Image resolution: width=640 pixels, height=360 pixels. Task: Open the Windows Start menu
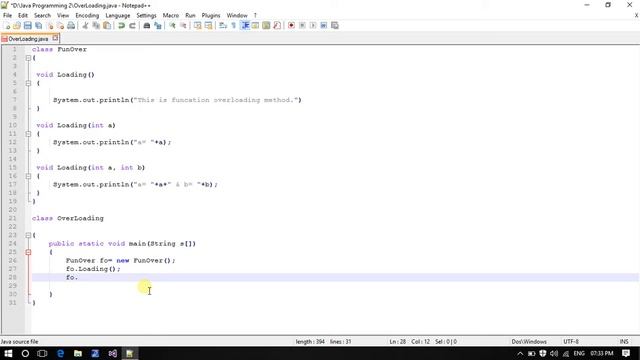point(8,353)
